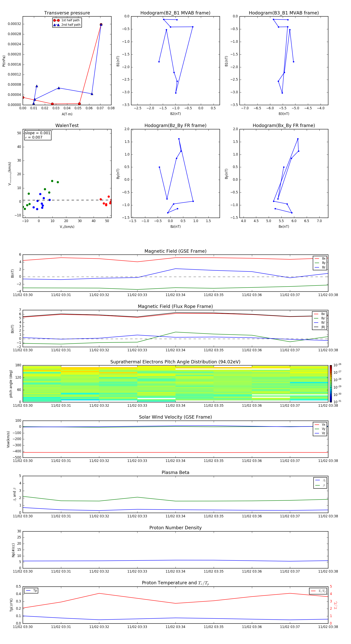Click the Bz(nT) x-axis label under hodogram
Image resolution: width=351 pixels, height=644 pixels.
click(x=175, y=227)
